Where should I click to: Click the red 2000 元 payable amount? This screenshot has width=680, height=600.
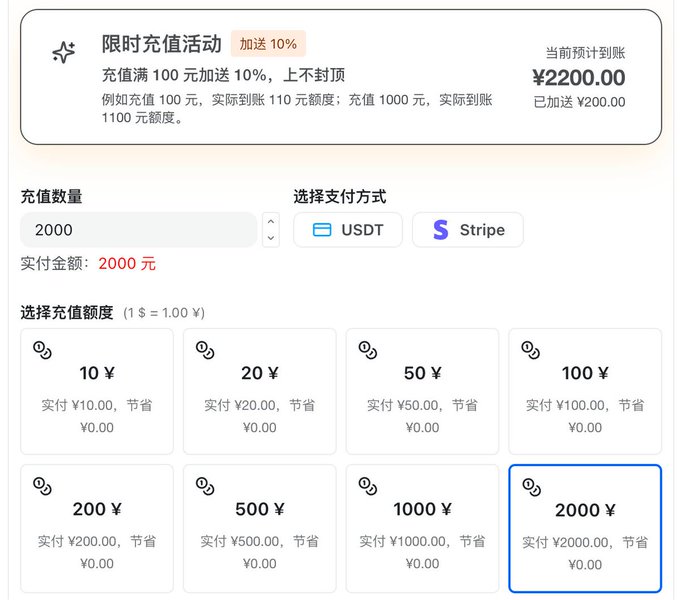pos(127,264)
